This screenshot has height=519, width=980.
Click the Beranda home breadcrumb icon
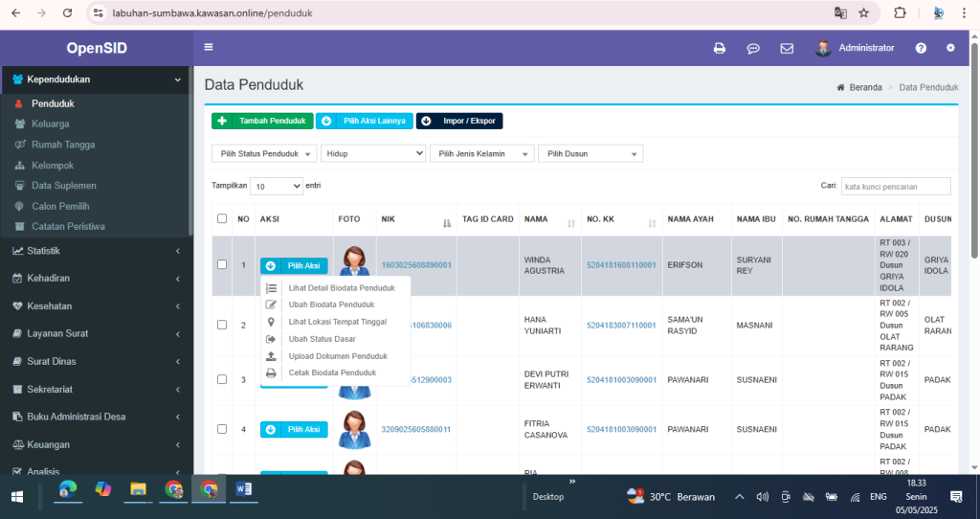tap(840, 87)
